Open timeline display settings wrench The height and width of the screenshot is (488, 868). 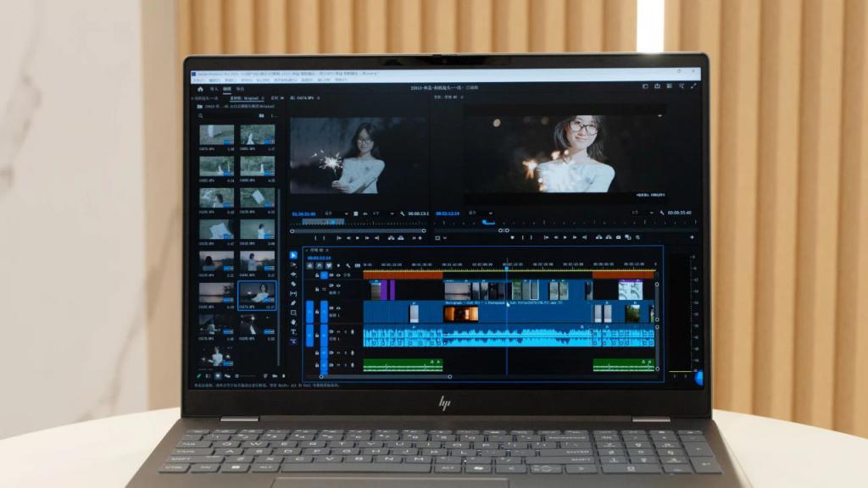348,265
